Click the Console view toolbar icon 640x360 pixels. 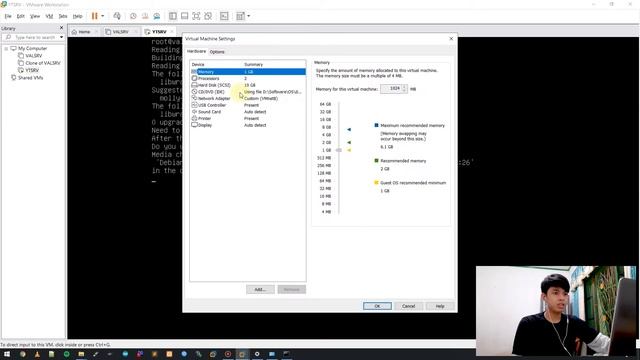pos(224,16)
